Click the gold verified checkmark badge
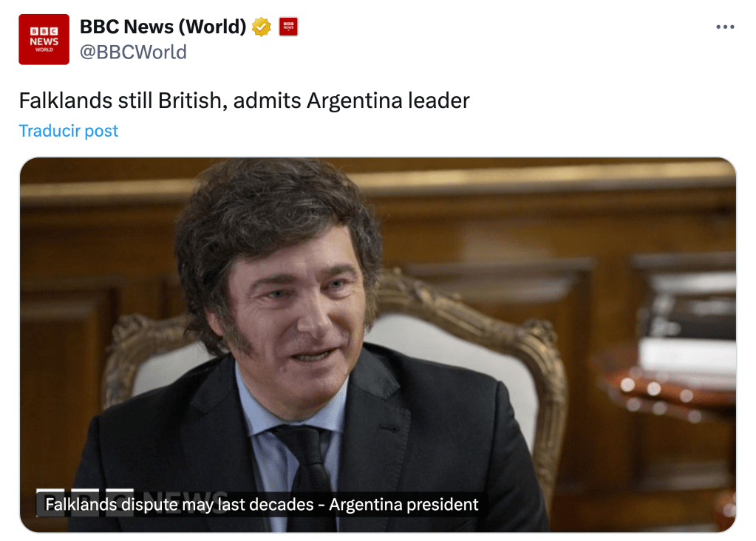Viewport: 756px width, 541px height. [262, 27]
